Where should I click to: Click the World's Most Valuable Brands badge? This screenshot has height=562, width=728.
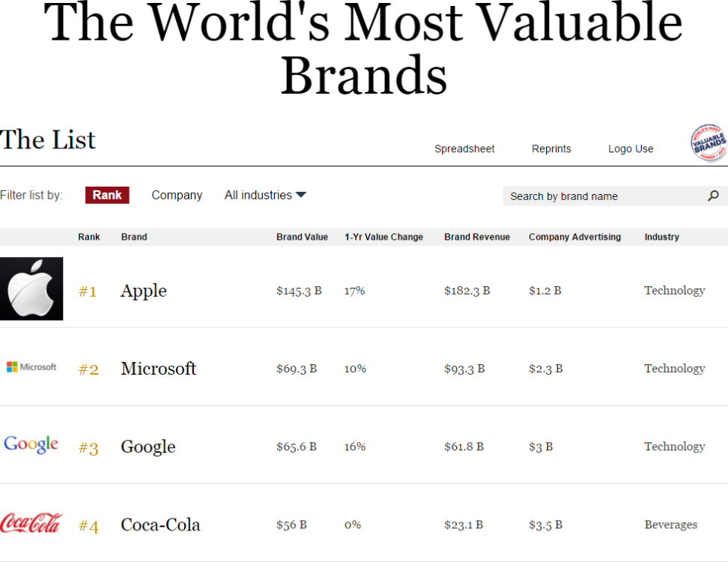coord(707,142)
